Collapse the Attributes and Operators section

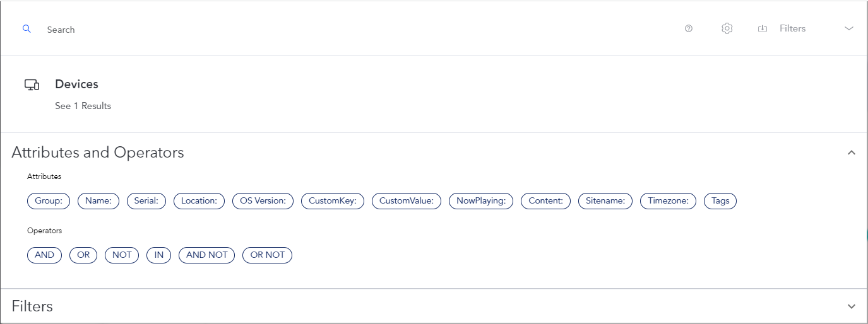pos(851,153)
